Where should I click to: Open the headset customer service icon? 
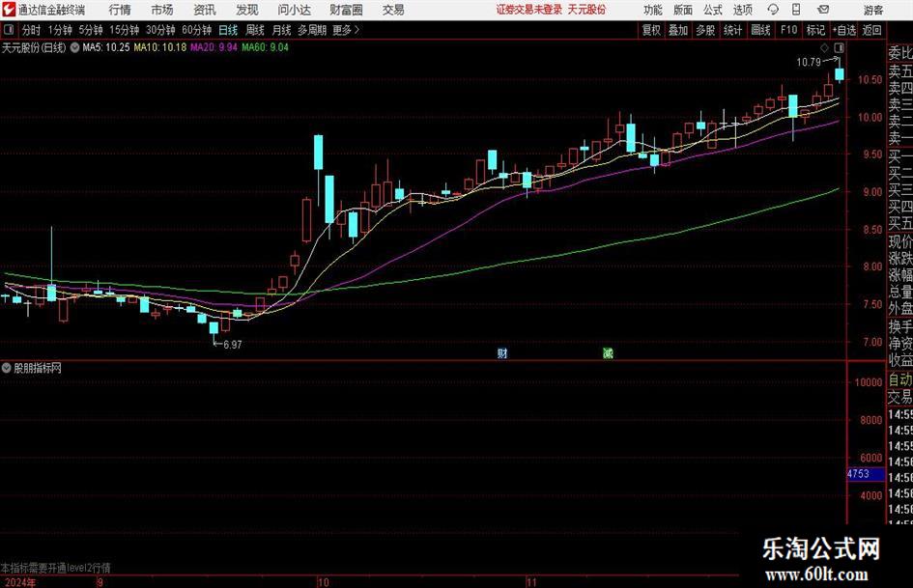[x=773, y=10]
